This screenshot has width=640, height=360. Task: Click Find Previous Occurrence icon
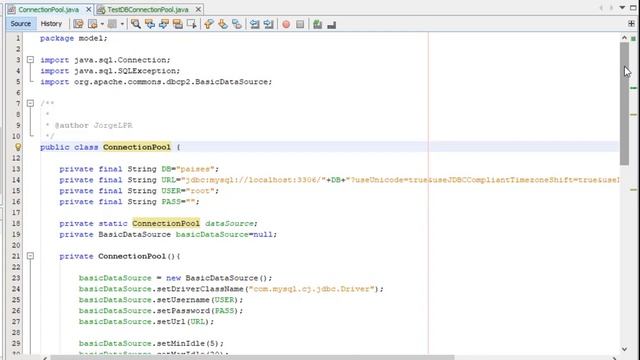coord(150,24)
